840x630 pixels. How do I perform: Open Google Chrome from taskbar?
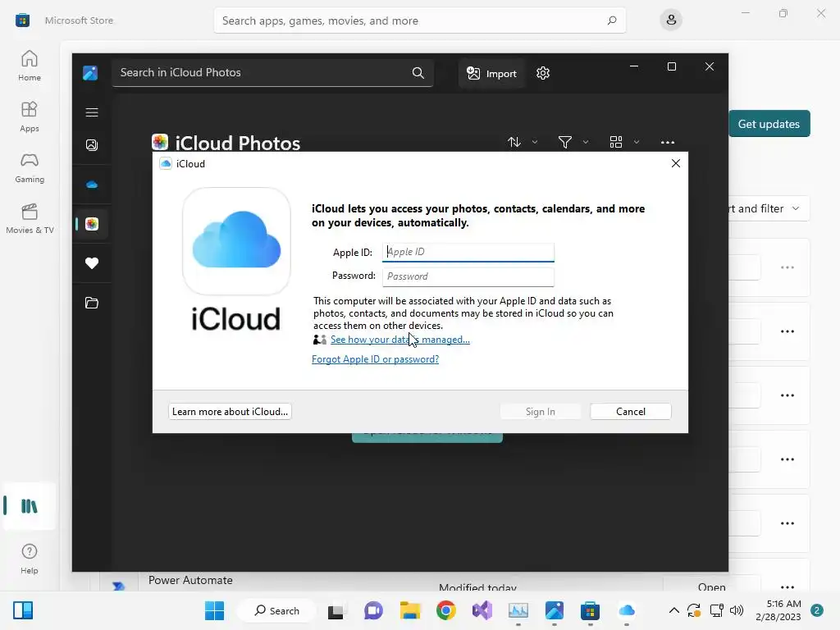point(445,610)
